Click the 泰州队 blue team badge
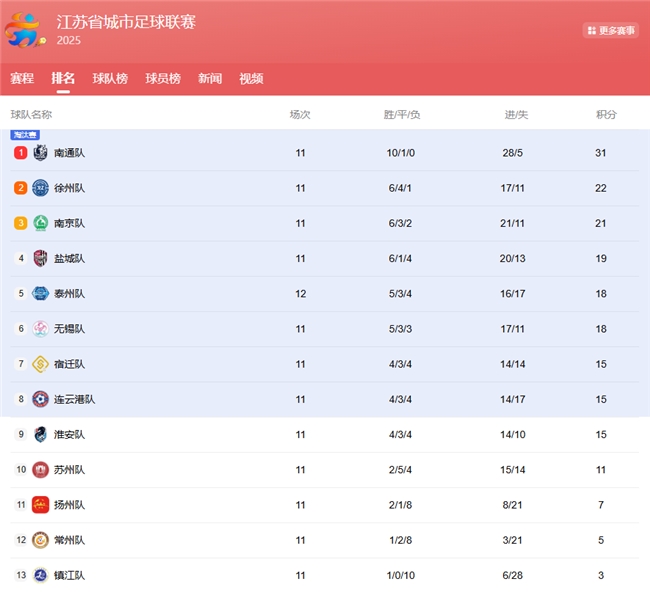Image resolution: width=650 pixels, height=592 pixels. pyautogui.click(x=40, y=294)
